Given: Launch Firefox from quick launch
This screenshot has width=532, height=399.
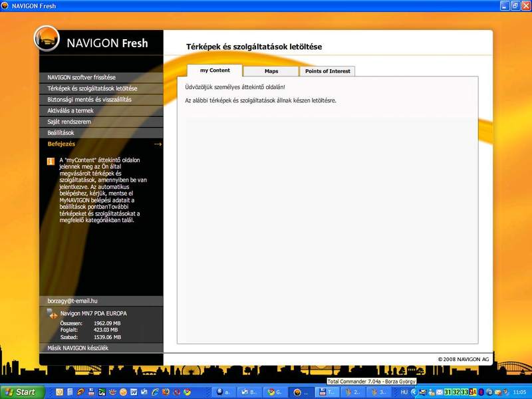Looking at the screenshot, I should pyautogui.click(x=166, y=392).
